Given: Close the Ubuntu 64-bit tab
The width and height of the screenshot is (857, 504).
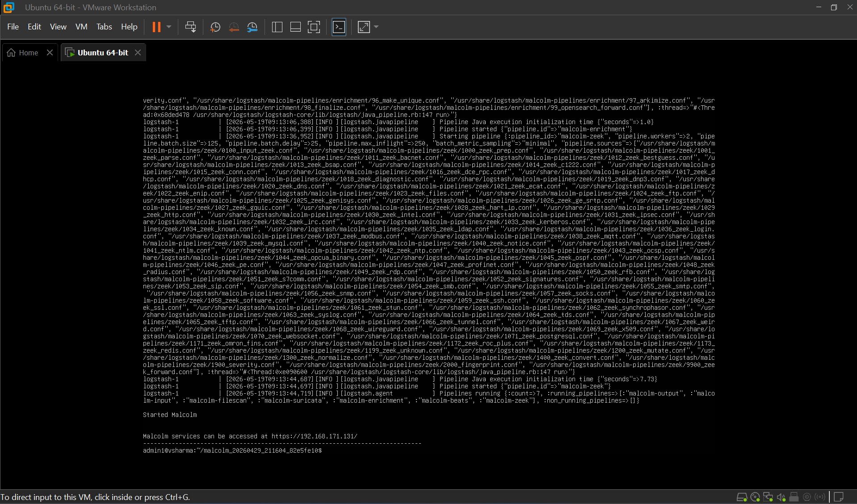Looking at the screenshot, I should tap(138, 53).
